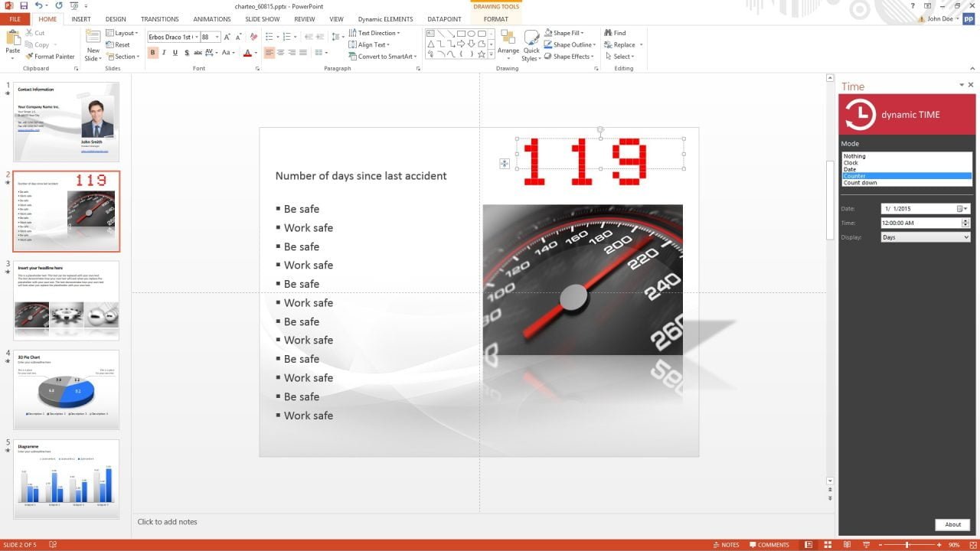
Task: Open slide 4 with the 3D pie chart
Action: (66, 390)
